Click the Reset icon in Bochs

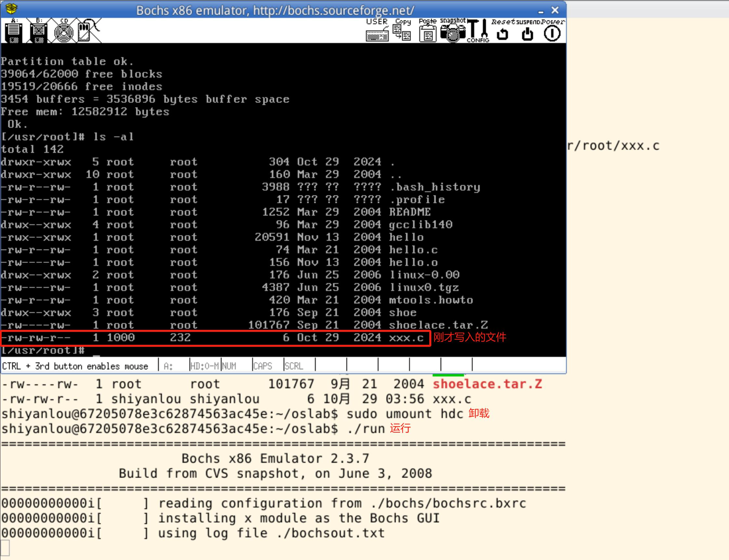tap(503, 31)
